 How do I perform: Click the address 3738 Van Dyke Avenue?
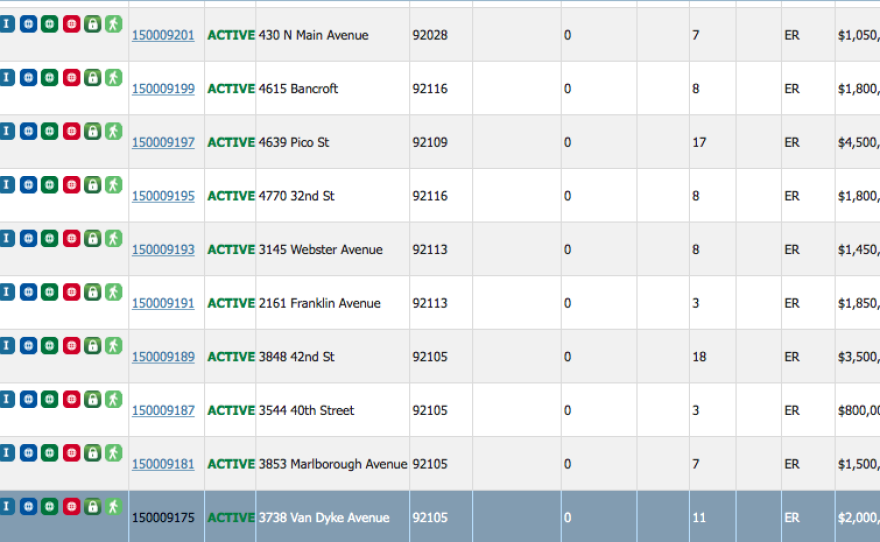click(x=324, y=518)
